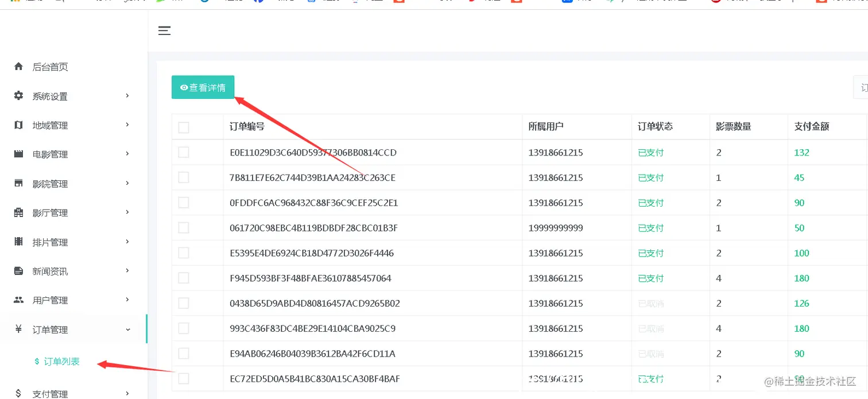Check the row for order E94AB06246B04039B3612BA42F6CD11A
This screenshot has width=868, height=399.
coord(184,353)
